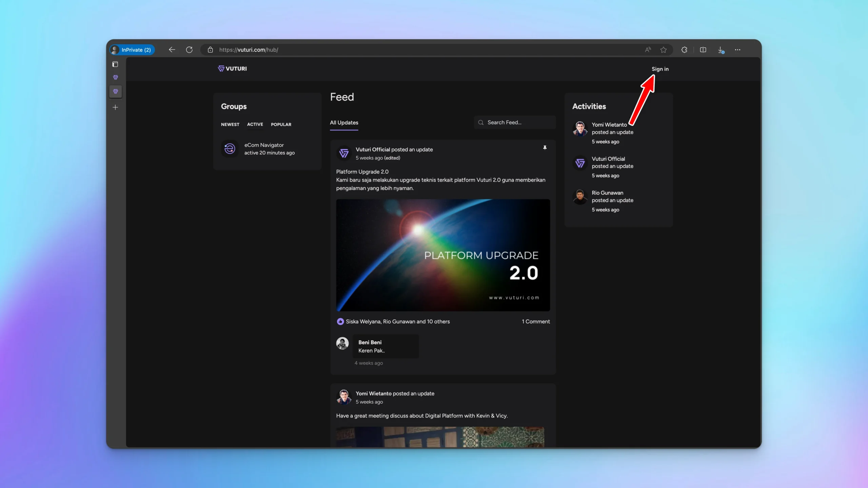Open the Platform Upgrade 2.0 image
The width and height of the screenshot is (868, 488).
(x=443, y=255)
